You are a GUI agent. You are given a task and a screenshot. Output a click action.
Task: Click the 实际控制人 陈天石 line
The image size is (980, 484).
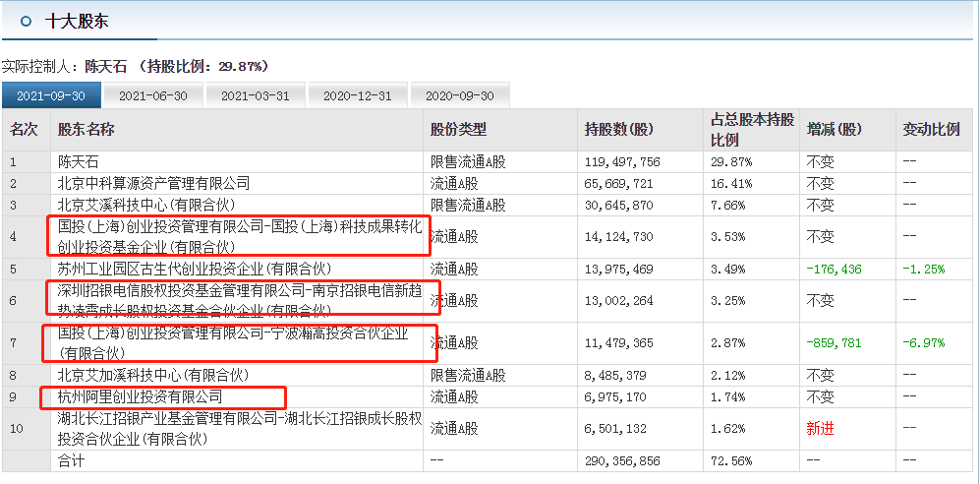[x=135, y=66]
